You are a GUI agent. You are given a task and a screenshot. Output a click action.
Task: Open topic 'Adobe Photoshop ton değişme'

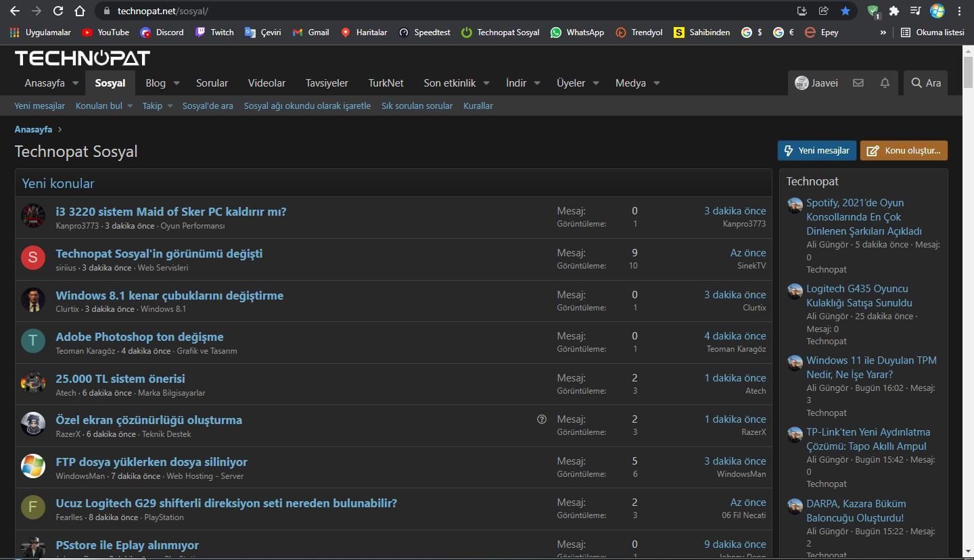(x=139, y=337)
